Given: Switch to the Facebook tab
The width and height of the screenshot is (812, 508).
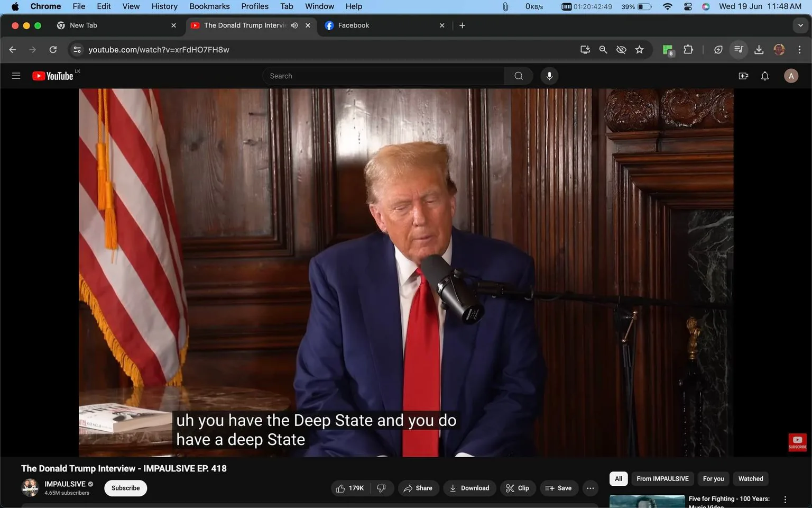Looking at the screenshot, I should point(354,25).
